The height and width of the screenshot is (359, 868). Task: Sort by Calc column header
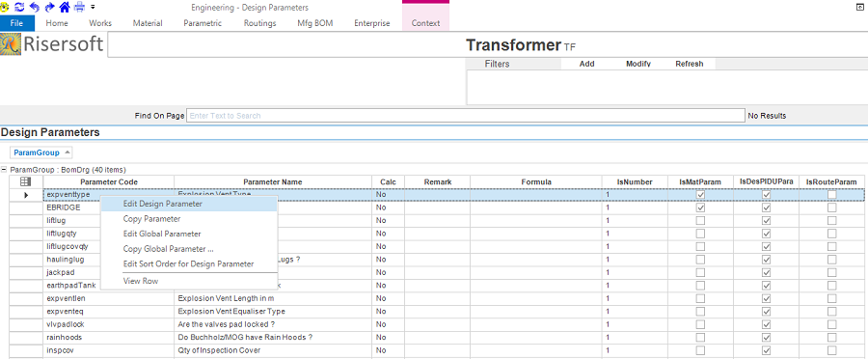pyautogui.click(x=388, y=181)
